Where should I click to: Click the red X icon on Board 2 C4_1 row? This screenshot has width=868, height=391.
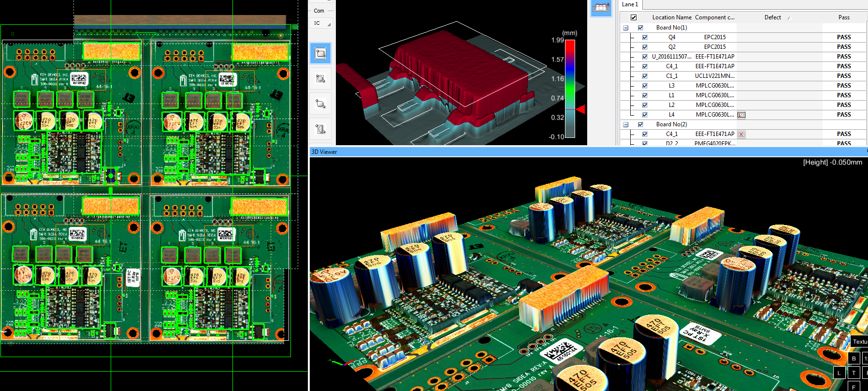coord(741,134)
